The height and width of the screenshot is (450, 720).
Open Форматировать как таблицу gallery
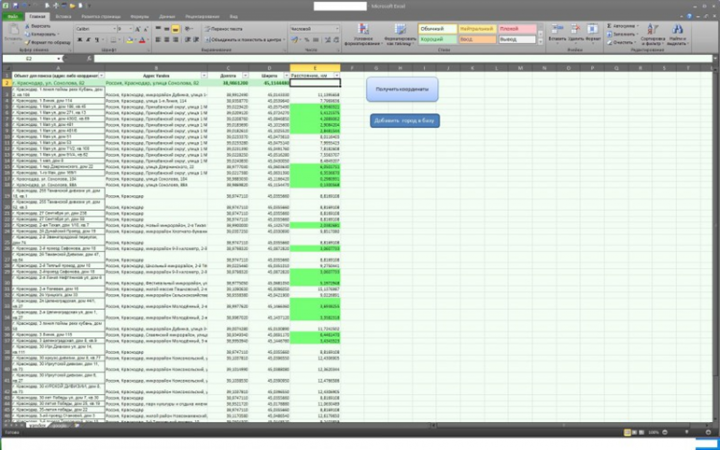(x=399, y=34)
